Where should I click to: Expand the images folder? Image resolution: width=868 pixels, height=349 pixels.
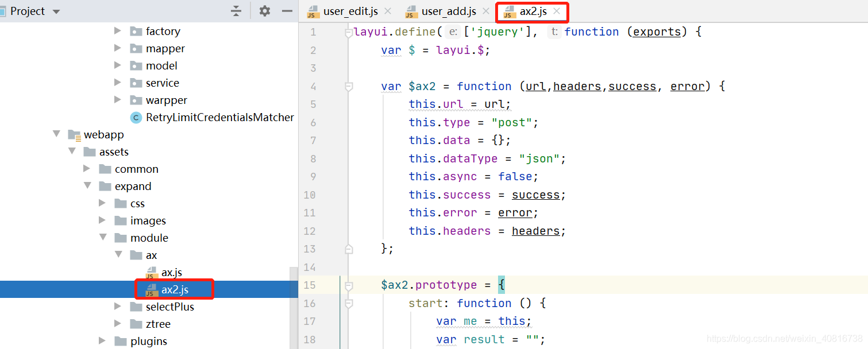coord(102,220)
